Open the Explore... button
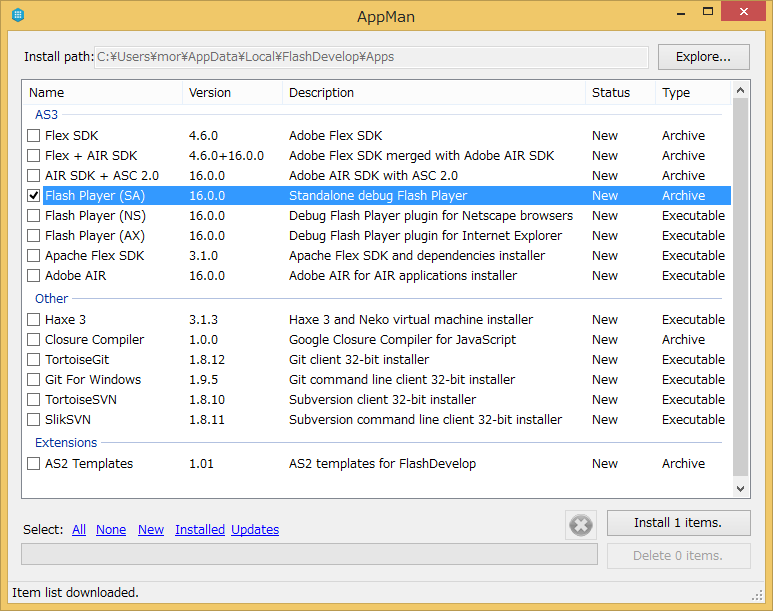 [703, 57]
